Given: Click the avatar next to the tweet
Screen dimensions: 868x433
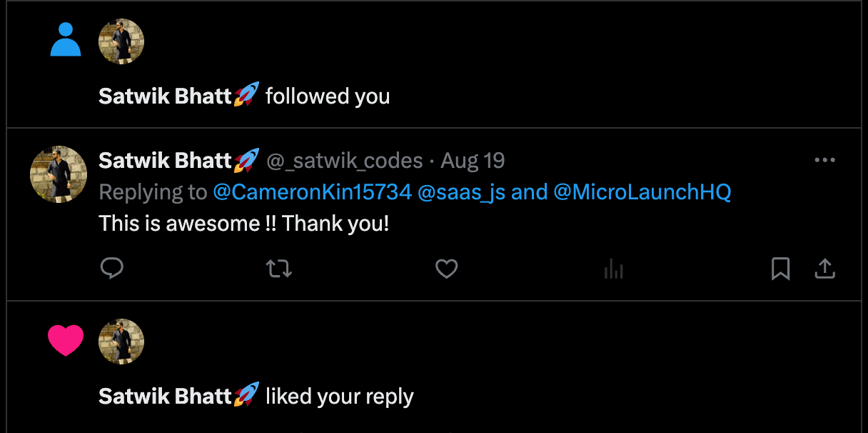Looking at the screenshot, I should [x=58, y=174].
